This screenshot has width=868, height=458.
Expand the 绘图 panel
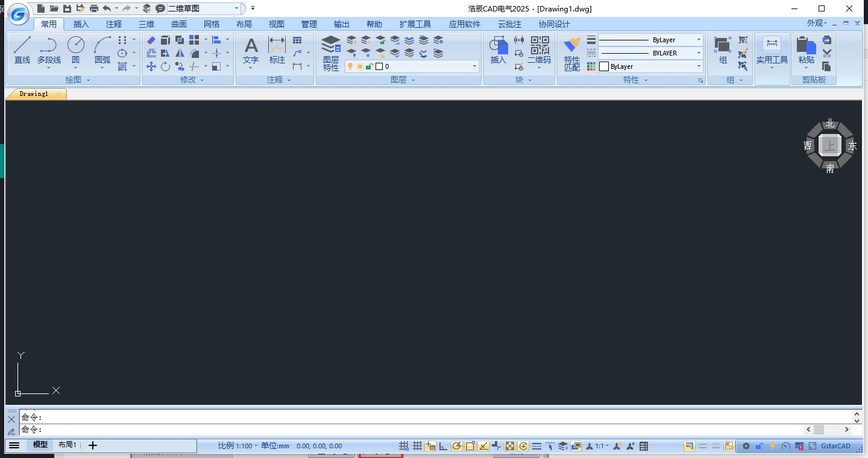(x=78, y=80)
